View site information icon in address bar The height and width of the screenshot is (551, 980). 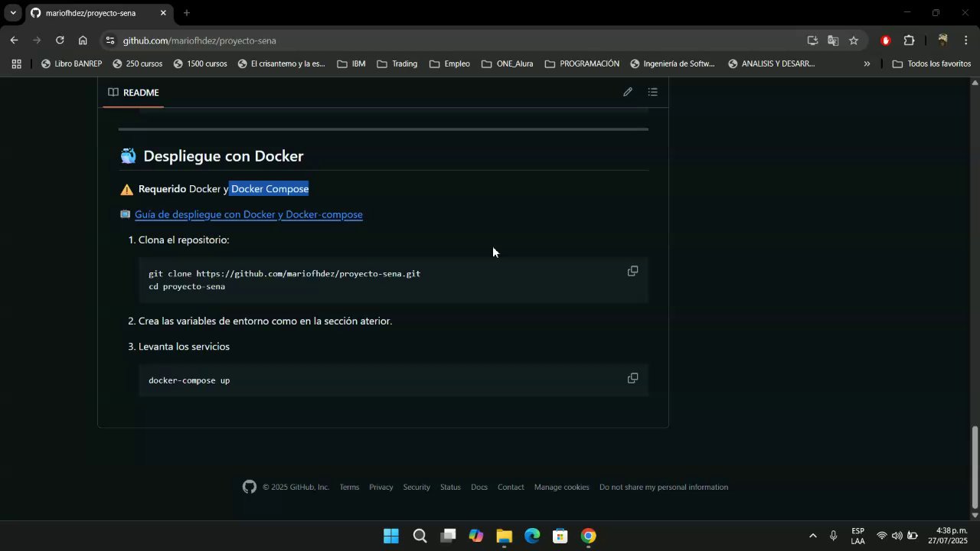coord(110,41)
